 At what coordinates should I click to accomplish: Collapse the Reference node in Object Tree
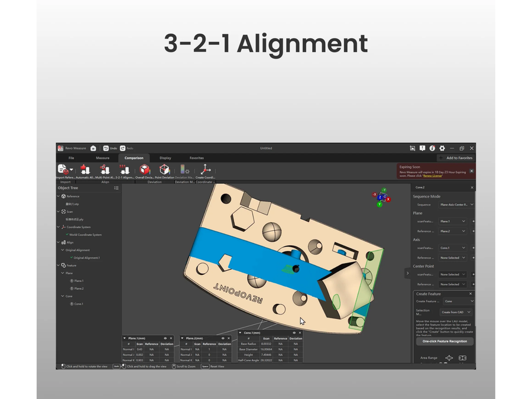59,196
